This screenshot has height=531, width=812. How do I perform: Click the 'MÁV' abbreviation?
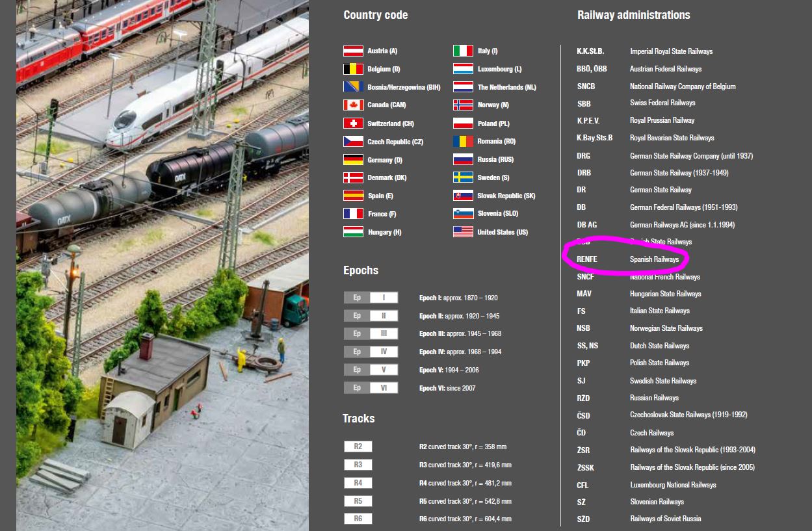(x=584, y=294)
